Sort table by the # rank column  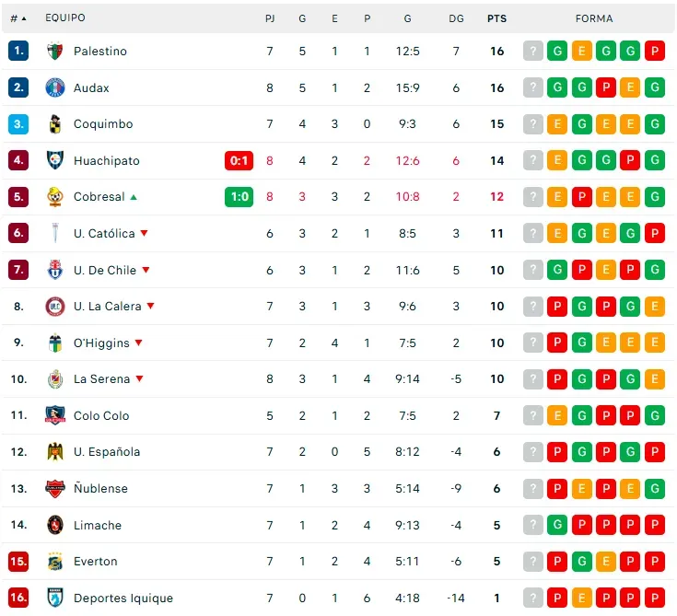coord(18,18)
